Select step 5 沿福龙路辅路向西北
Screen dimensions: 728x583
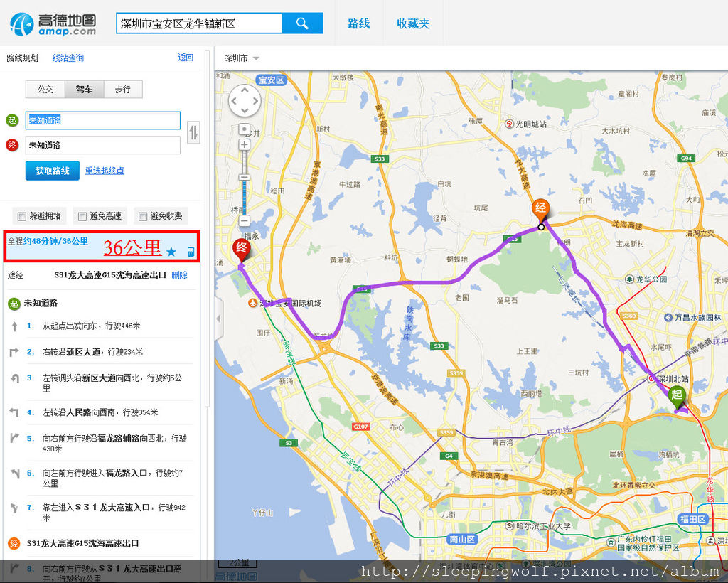tap(101, 443)
